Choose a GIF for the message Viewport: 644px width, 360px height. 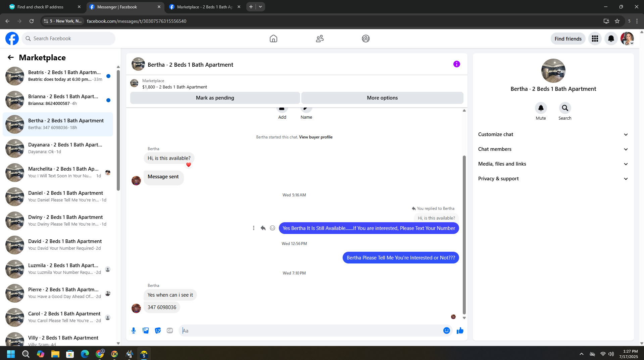[x=170, y=331]
